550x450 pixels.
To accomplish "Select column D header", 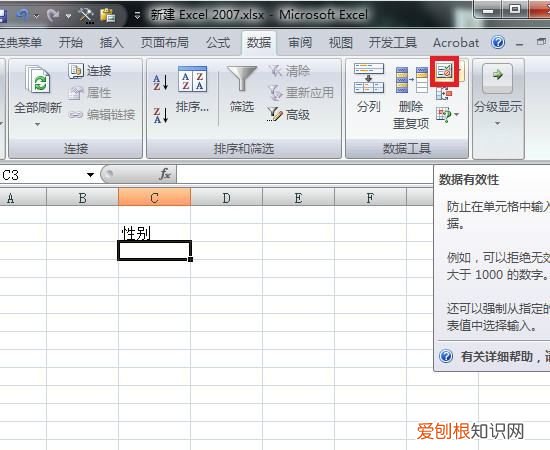I will pos(227,198).
